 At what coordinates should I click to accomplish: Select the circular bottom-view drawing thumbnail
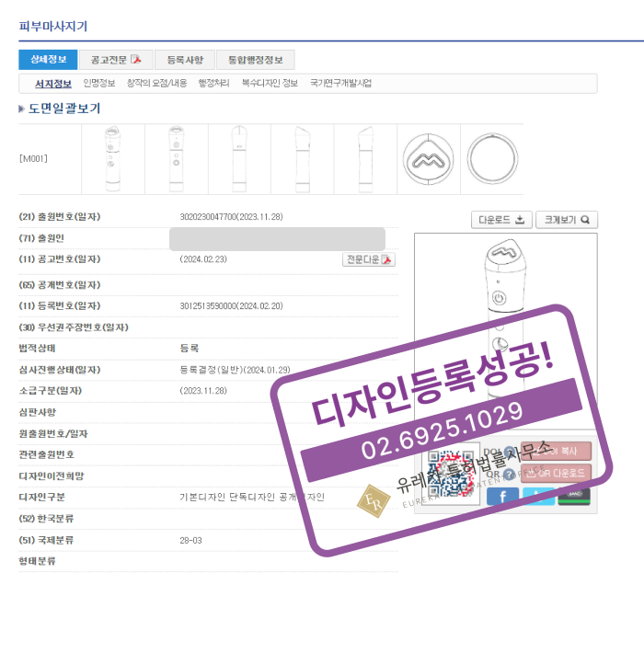click(493, 154)
